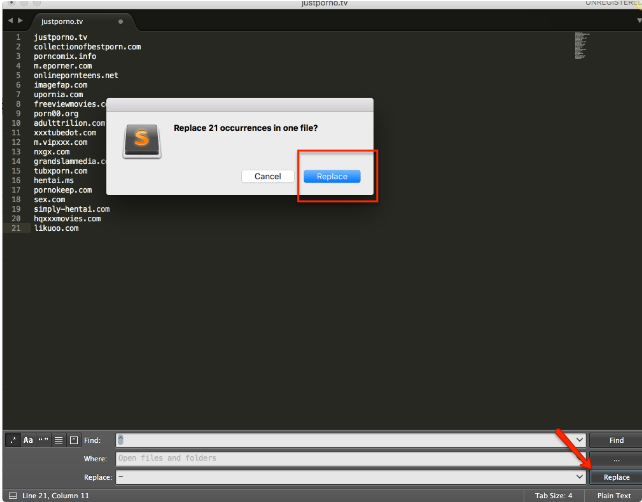The height and width of the screenshot is (502, 642).
Task: Cancel the replace occurrences dialog
Action: click(267, 176)
